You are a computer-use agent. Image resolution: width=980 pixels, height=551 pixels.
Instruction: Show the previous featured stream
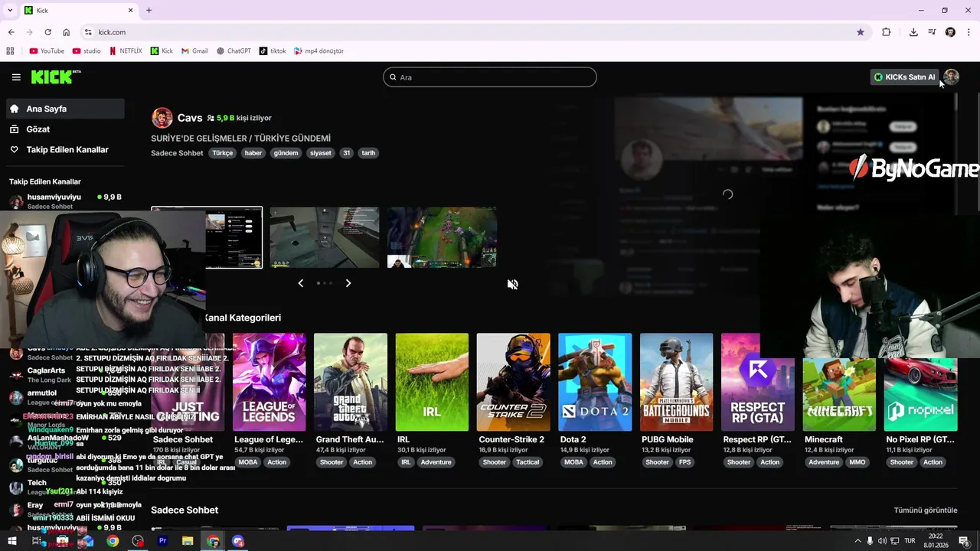tap(300, 283)
